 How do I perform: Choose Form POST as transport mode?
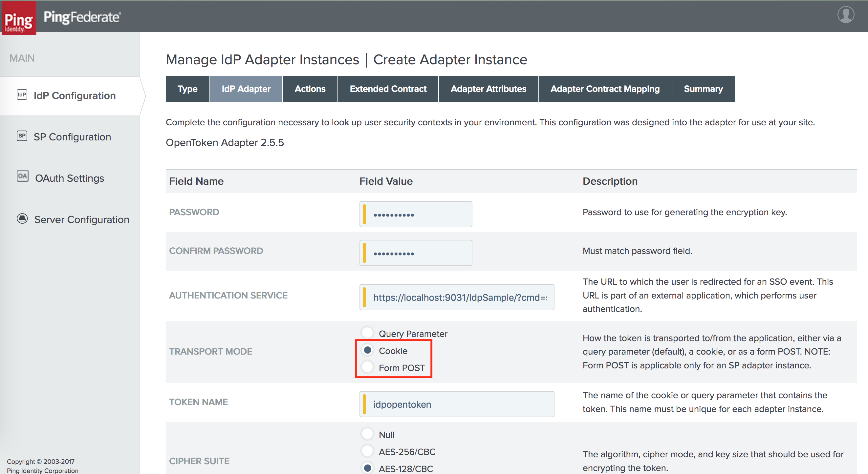(367, 367)
